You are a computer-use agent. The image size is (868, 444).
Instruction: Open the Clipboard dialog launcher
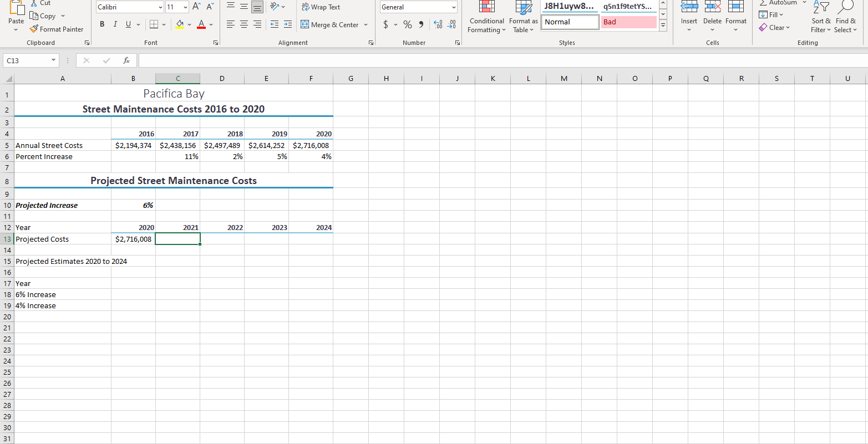(x=87, y=43)
